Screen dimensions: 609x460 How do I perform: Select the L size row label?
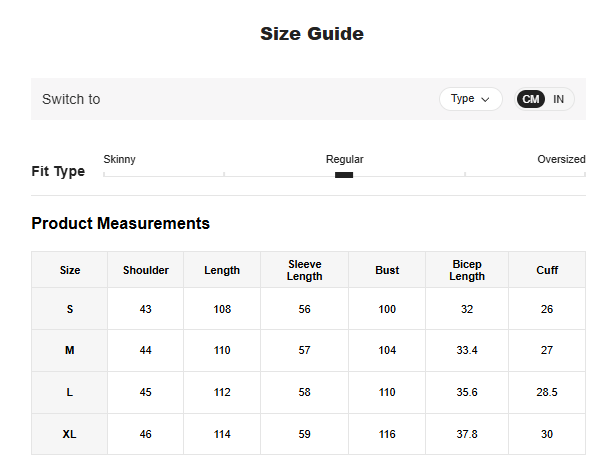70,392
